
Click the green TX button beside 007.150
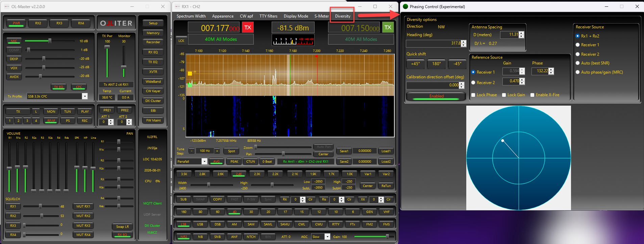point(388,28)
